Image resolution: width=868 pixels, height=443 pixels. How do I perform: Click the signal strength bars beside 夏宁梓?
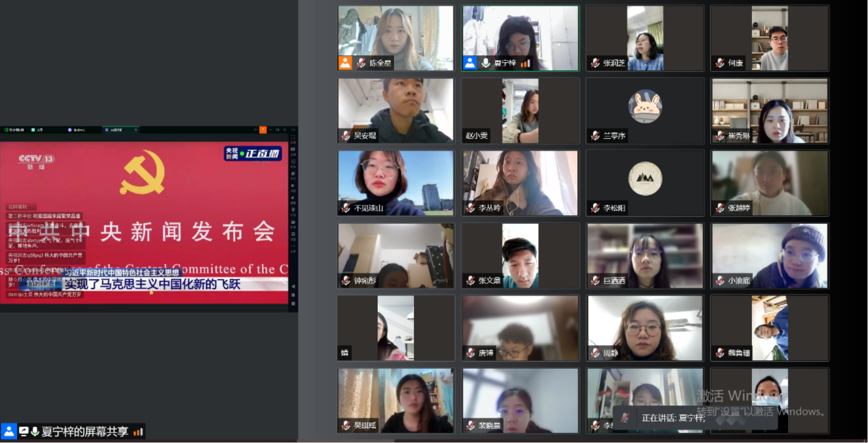tap(525, 64)
